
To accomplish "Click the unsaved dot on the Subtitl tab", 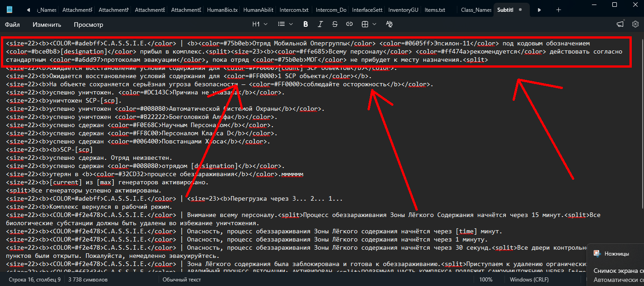I will tap(520, 10).
